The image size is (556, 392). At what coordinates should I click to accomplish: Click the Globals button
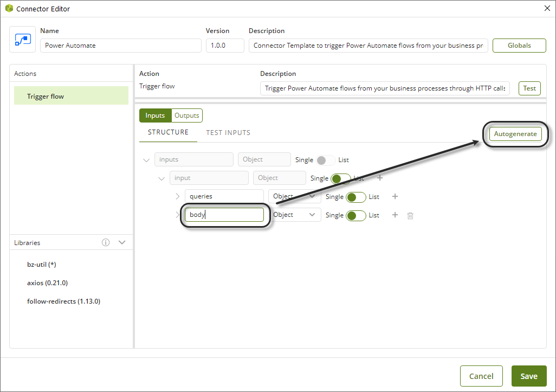[x=519, y=46]
